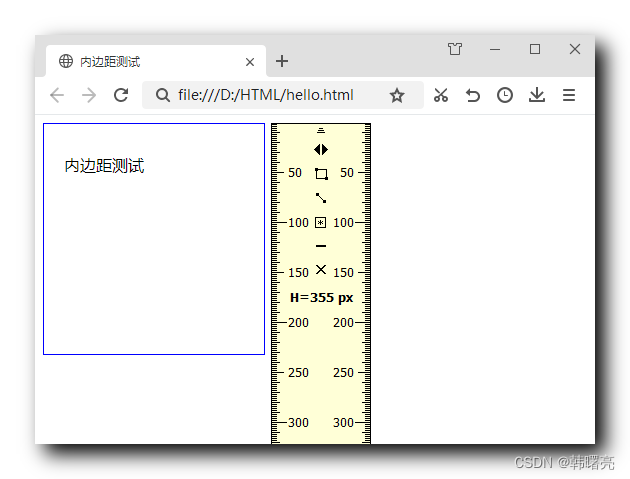
Task: Bookmark the page with the star icon
Action: point(397,95)
